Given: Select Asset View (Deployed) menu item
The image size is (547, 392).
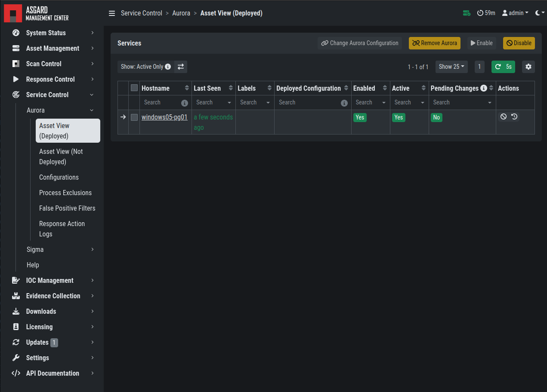Looking at the screenshot, I should (68, 131).
